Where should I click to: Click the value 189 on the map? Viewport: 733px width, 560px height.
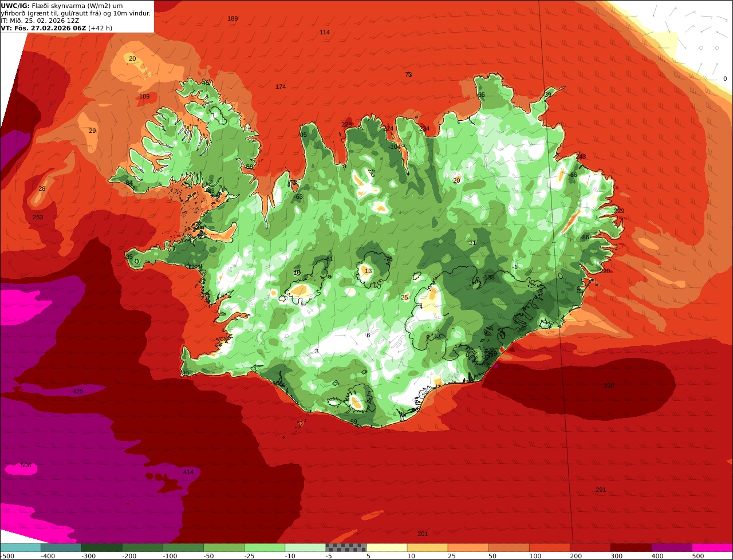click(232, 19)
